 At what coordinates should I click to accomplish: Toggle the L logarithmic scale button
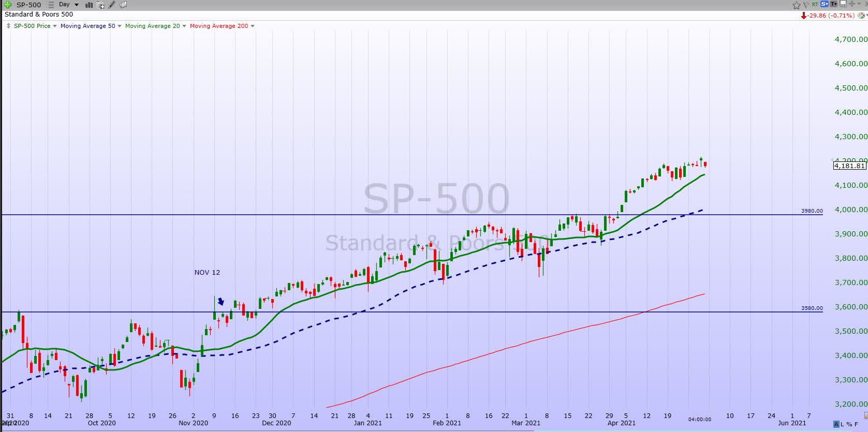click(843, 424)
